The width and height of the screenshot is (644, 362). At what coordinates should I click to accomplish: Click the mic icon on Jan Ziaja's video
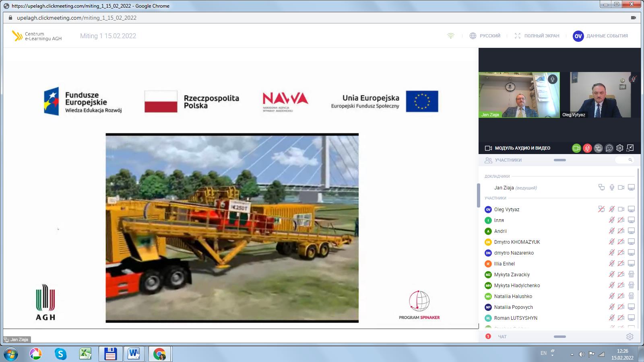(x=553, y=79)
